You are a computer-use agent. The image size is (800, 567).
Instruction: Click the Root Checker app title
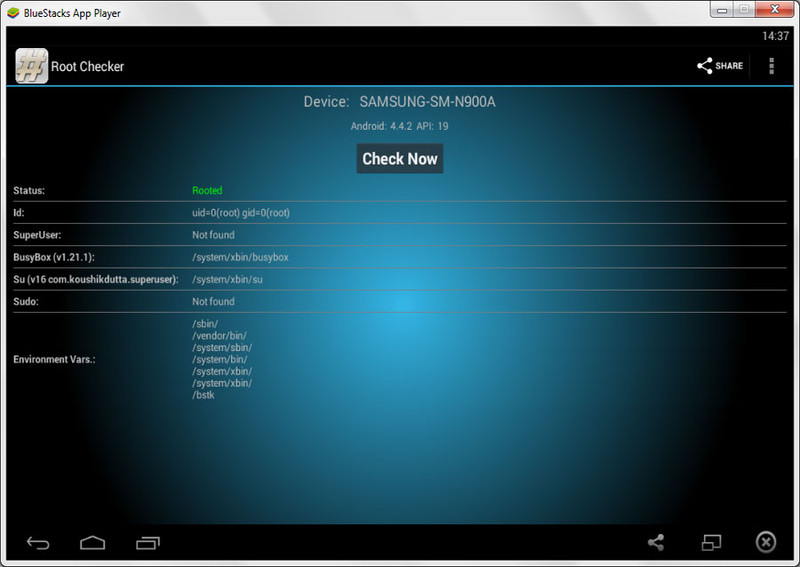87,66
